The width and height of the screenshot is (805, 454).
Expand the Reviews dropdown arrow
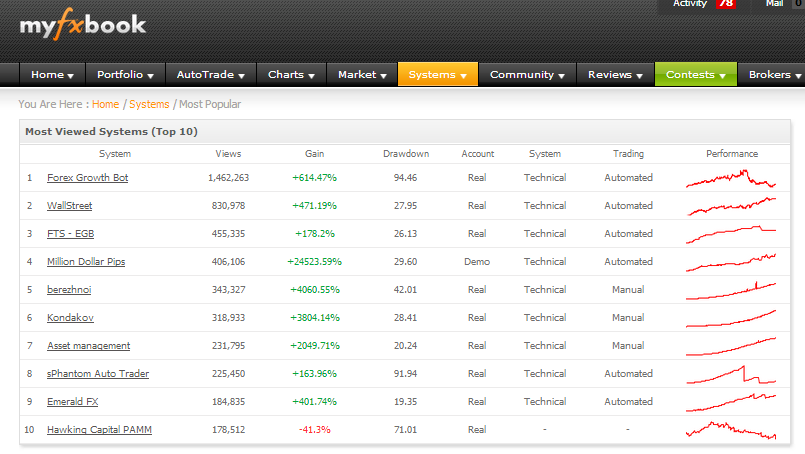tap(640, 76)
